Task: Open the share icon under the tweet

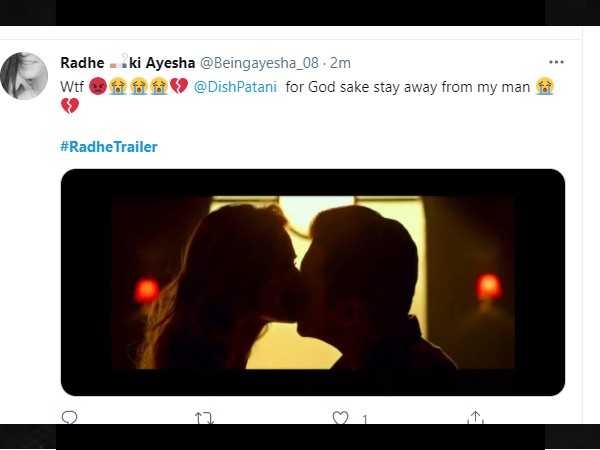Action: [x=476, y=418]
